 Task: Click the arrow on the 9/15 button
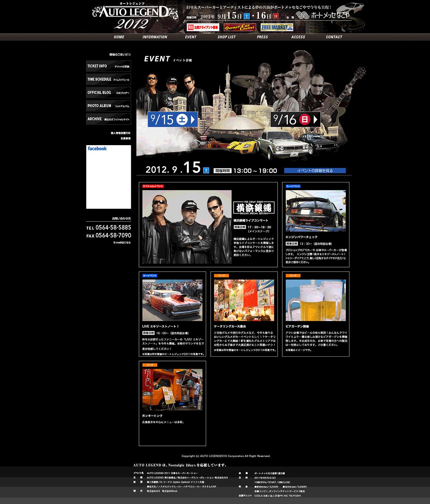click(193, 119)
